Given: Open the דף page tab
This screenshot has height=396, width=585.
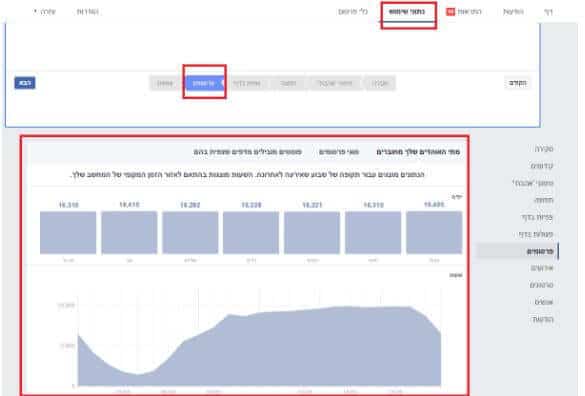Looking at the screenshot, I should (x=548, y=12).
